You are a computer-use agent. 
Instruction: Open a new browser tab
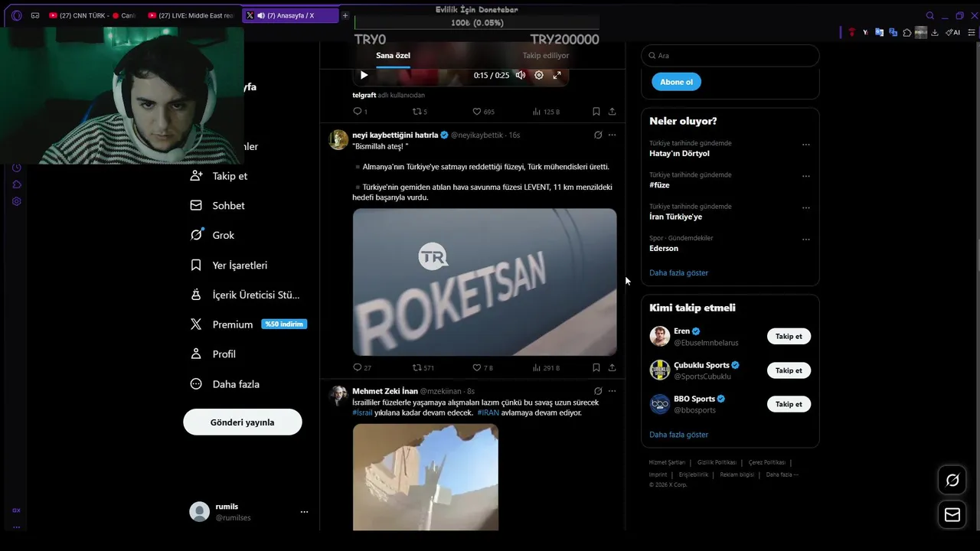click(x=345, y=15)
